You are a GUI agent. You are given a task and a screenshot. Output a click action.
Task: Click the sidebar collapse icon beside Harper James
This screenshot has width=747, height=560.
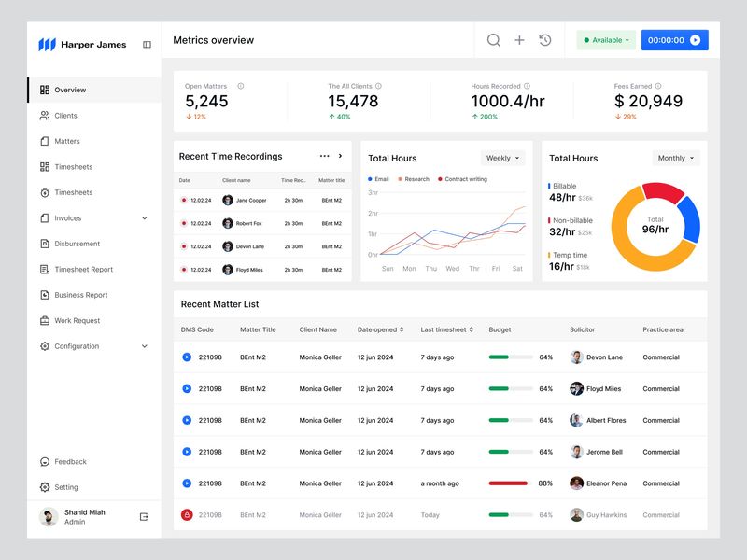click(x=146, y=43)
